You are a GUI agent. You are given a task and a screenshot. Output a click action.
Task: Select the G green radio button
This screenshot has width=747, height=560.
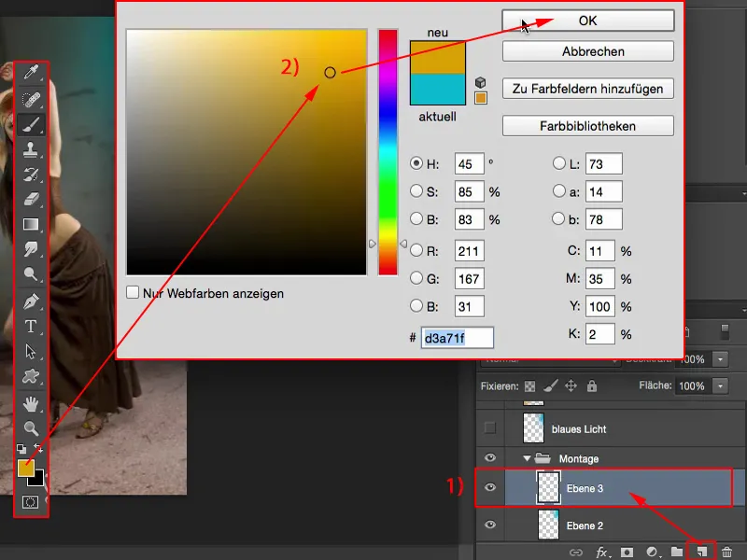click(416, 277)
